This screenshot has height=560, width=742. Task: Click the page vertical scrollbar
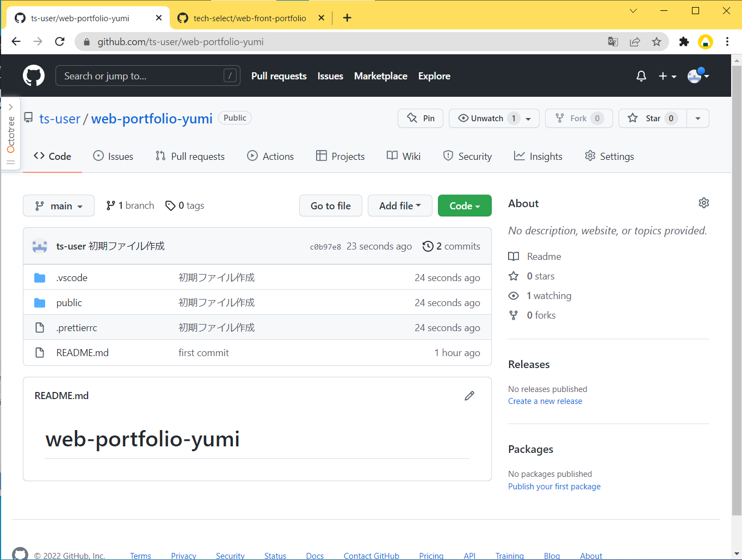click(x=737, y=290)
